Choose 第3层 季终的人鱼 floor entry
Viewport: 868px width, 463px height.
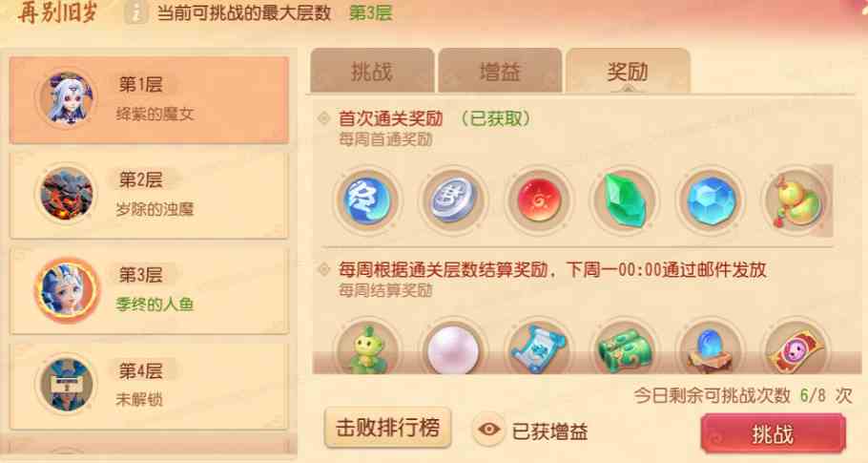point(149,290)
